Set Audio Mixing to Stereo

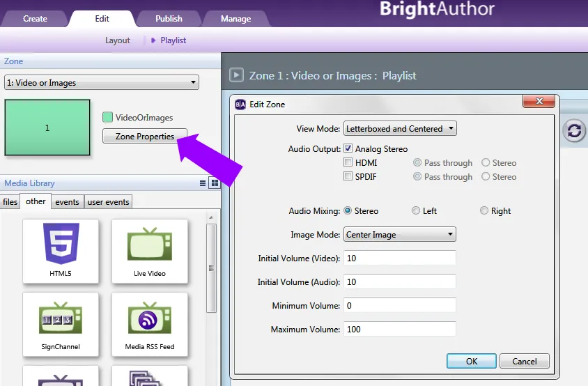coord(348,210)
